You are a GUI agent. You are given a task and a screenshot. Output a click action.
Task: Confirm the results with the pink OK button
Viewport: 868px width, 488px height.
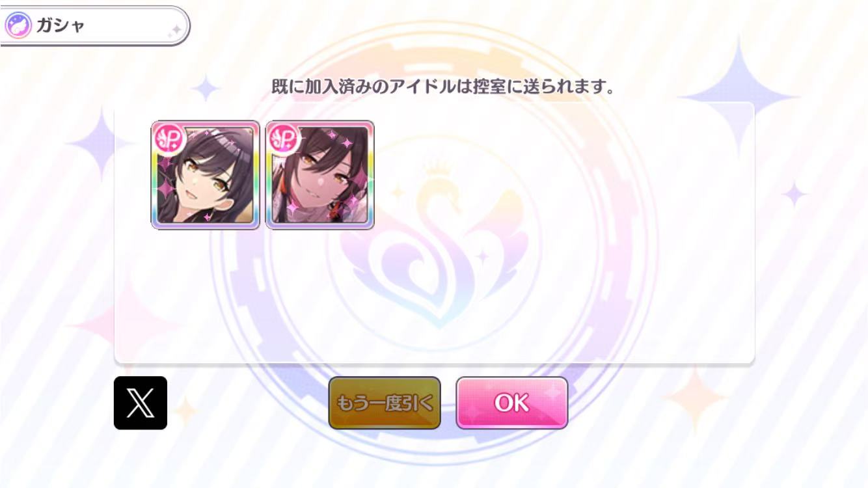pos(512,403)
